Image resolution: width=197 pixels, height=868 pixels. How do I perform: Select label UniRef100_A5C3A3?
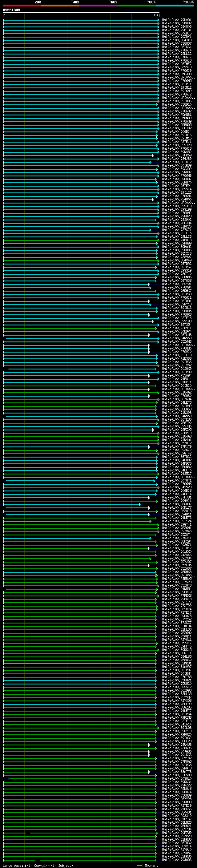click(177, 74)
